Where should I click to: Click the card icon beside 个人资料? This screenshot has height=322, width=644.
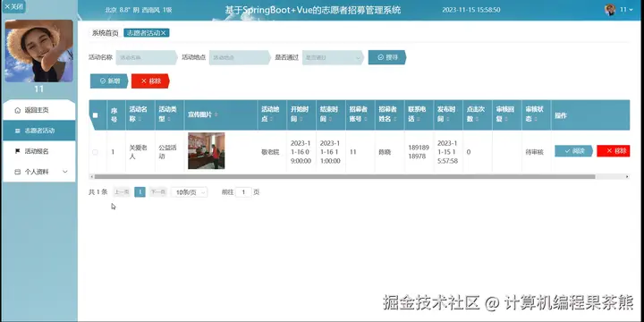pyautogui.click(x=17, y=172)
